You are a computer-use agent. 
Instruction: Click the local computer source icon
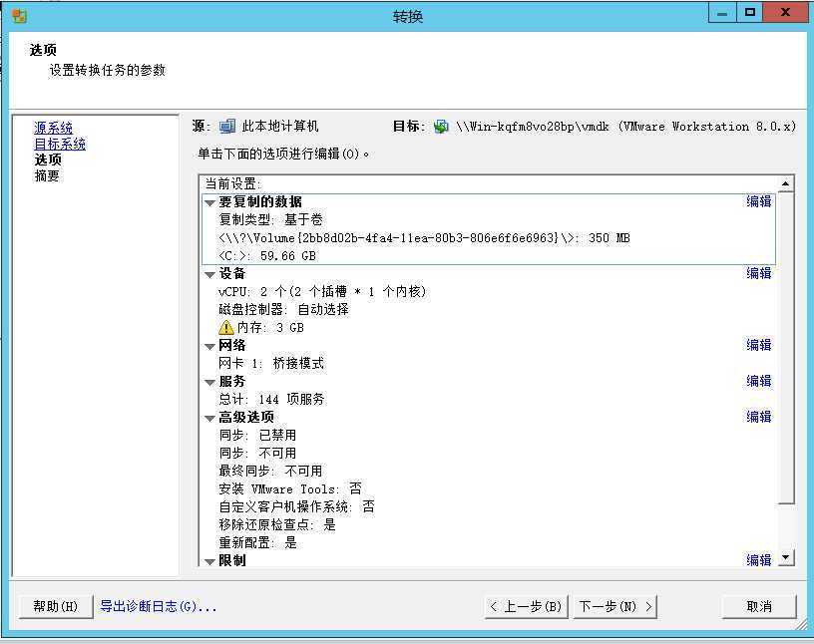point(226,126)
